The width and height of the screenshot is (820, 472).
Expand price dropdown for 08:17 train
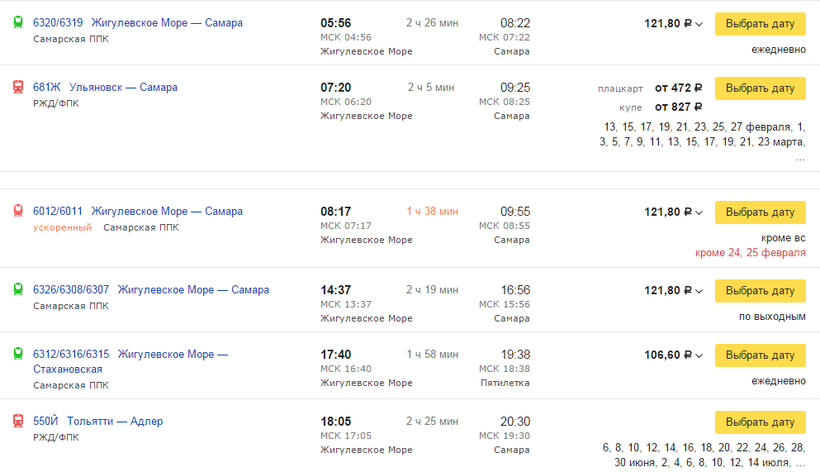pos(699,213)
